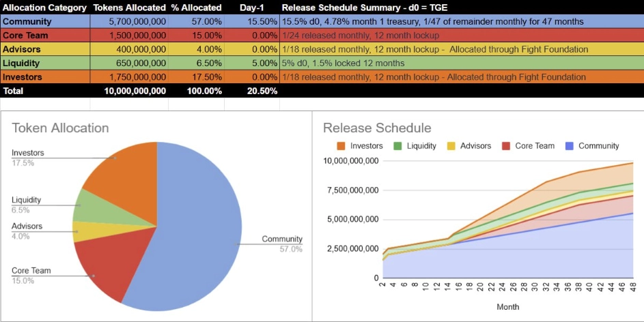Select the Allocation Category header cell

pyautogui.click(x=45, y=8)
